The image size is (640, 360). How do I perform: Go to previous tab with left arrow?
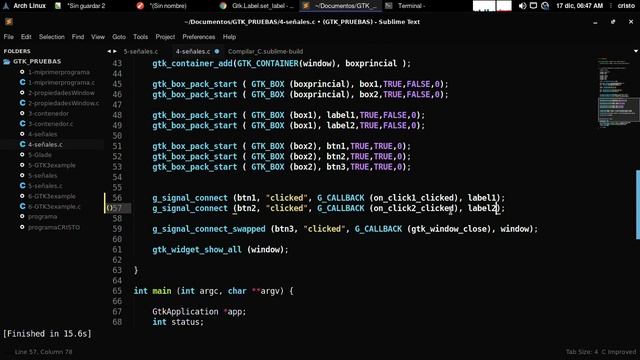(x=109, y=51)
